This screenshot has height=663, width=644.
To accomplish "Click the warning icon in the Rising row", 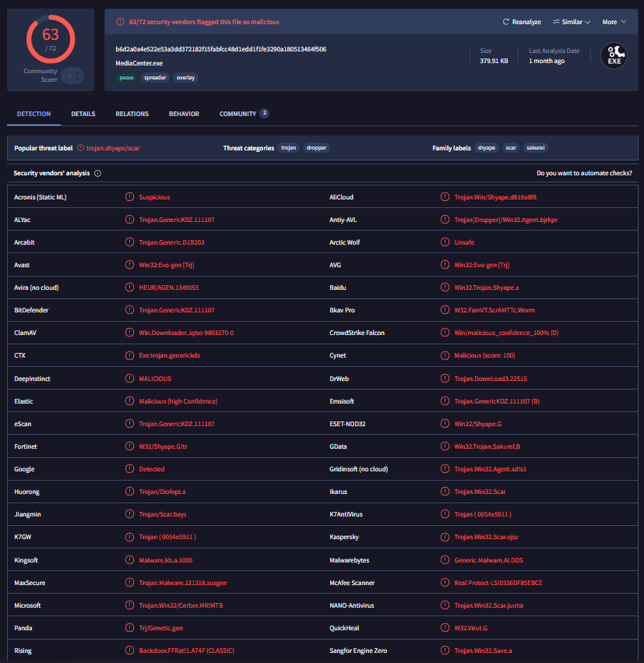I will (x=129, y=651).
